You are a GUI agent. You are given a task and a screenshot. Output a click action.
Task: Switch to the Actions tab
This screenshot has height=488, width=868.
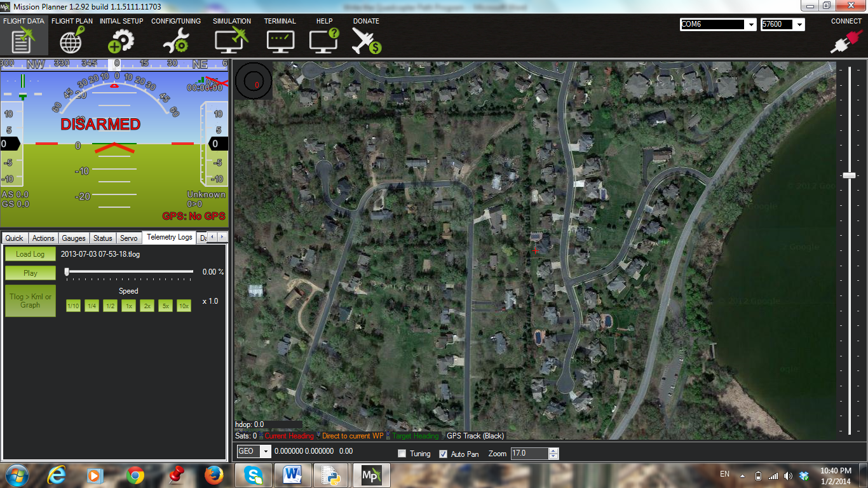tap(43, 238)
